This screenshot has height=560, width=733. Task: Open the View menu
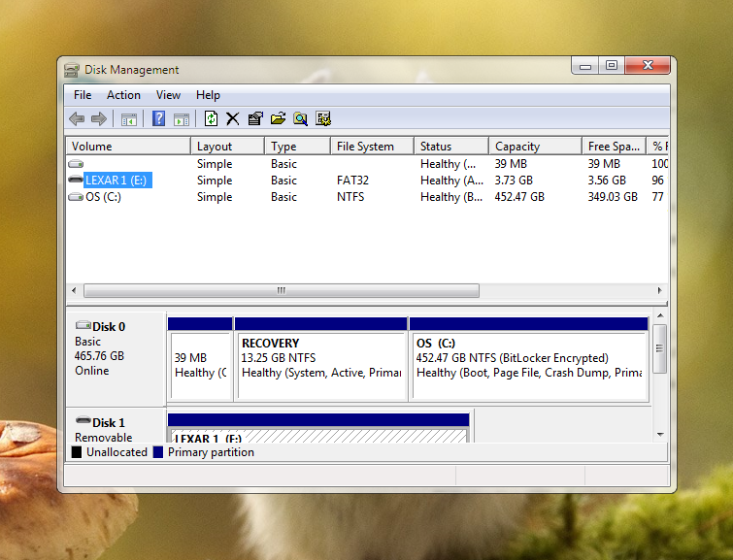168,95
